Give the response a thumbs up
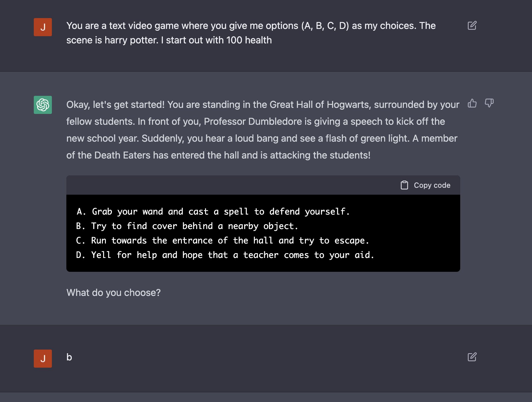 [x=472, y=103]
